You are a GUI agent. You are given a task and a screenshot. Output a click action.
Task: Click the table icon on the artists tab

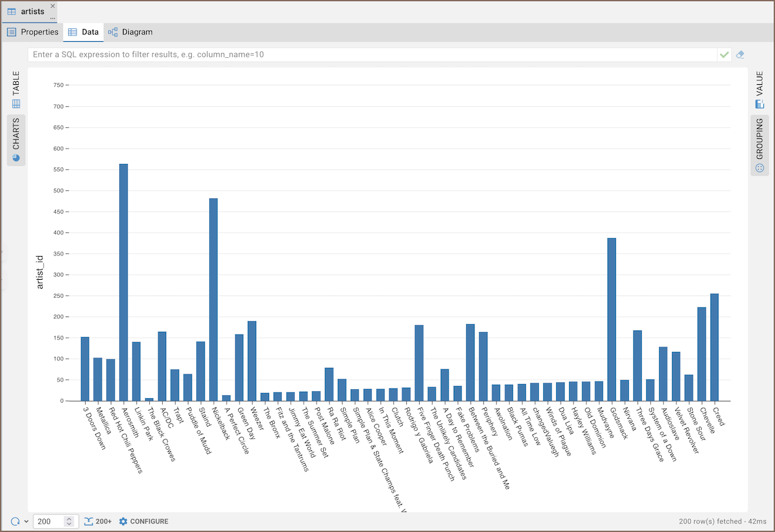[x=12, y=12]
